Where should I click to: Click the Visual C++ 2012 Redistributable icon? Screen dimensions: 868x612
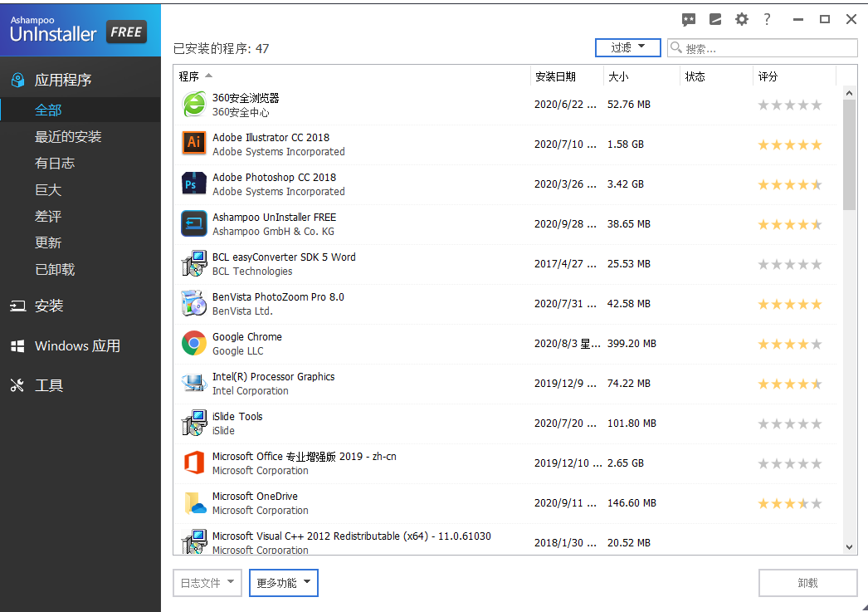click(194, 541)
